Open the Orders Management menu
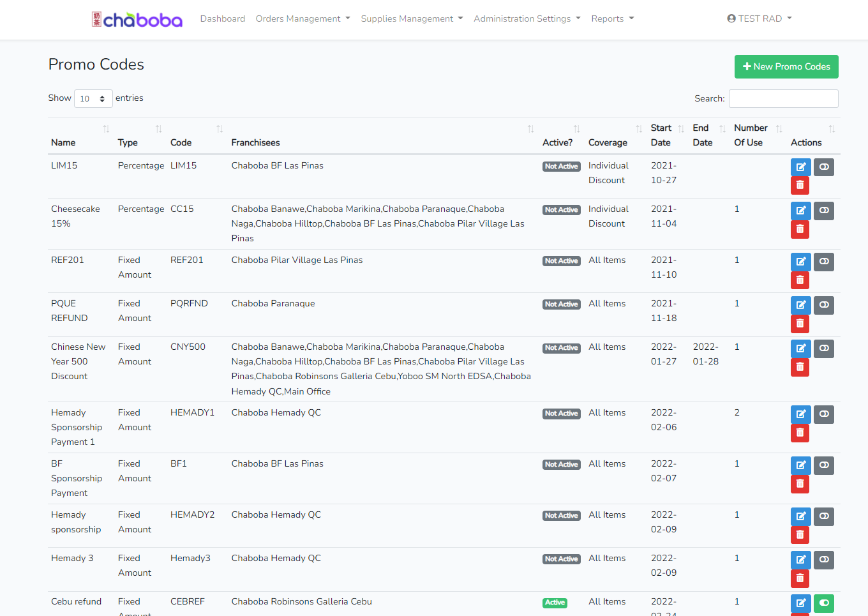 (303, 19)
